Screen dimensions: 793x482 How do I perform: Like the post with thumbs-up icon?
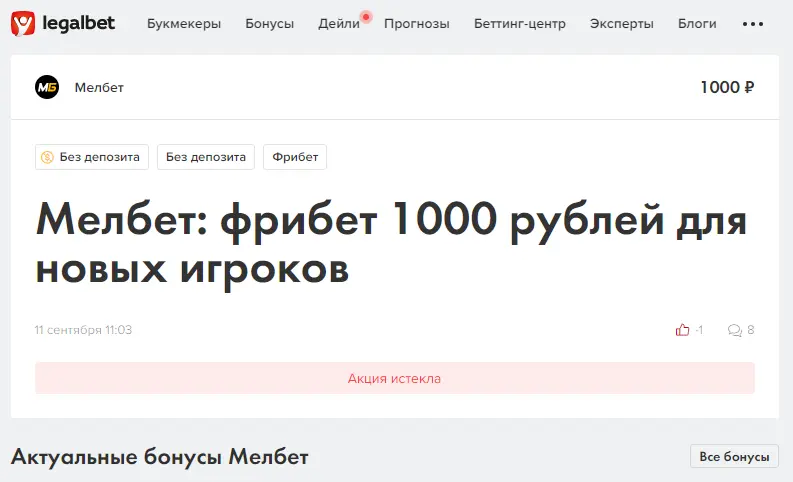click(682, 330)
